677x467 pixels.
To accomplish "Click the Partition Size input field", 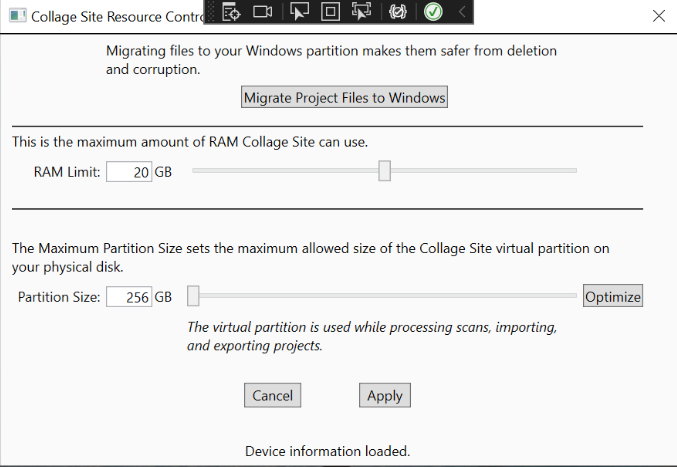I will (128, 297).
